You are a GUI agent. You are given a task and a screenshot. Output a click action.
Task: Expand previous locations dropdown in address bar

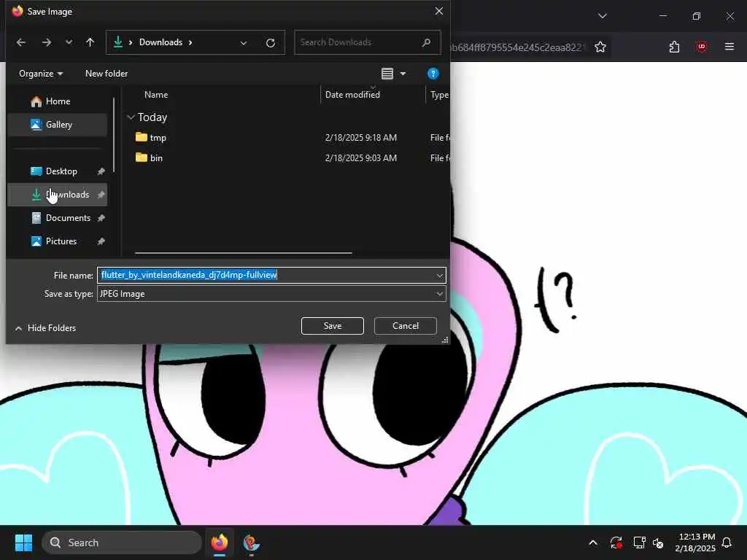[244, 43]
